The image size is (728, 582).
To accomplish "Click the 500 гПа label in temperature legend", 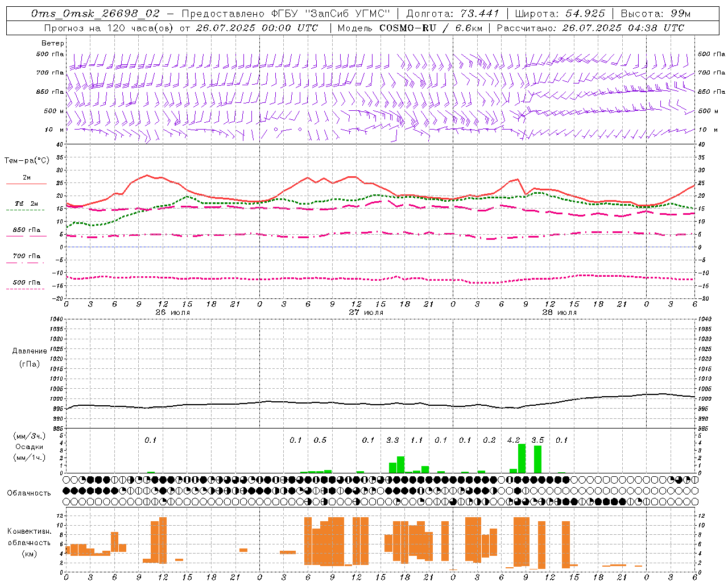I will pos(27,282).
